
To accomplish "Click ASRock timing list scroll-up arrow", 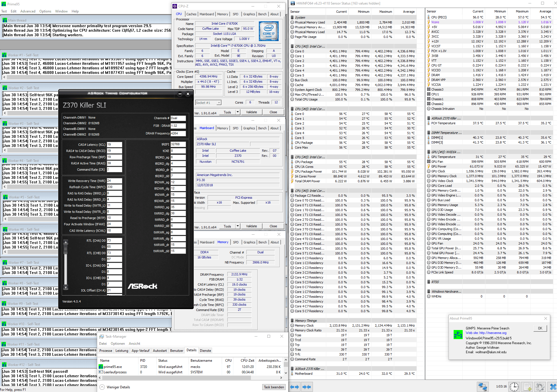I will tap(66, 242).
